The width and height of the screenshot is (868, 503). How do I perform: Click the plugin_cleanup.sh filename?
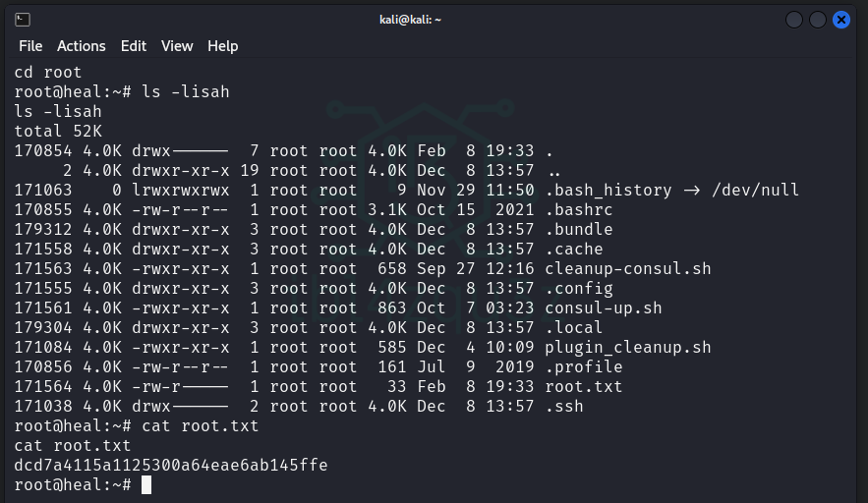click(x=627, y=347)
